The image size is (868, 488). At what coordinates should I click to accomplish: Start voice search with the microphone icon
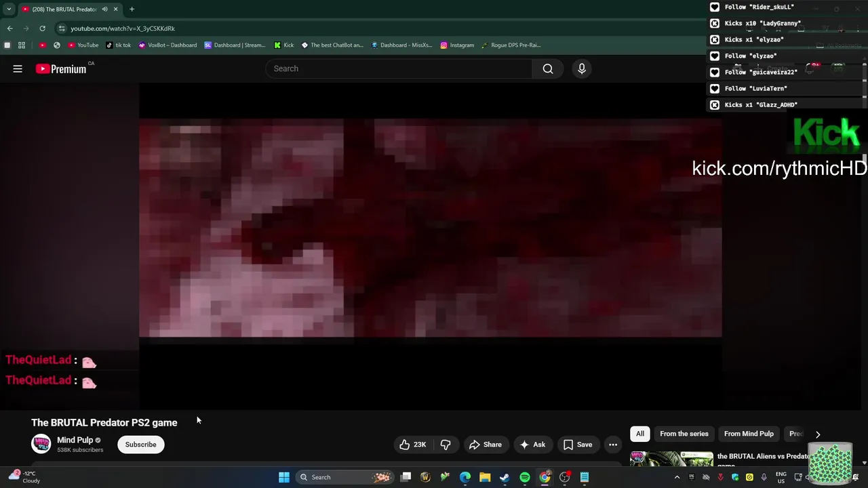581,68
